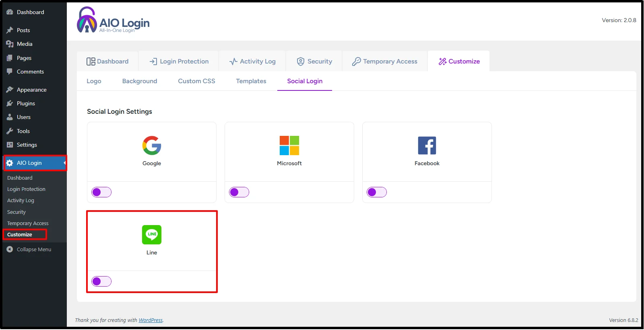Viewport: 644px width, 330px height.
Task: Click the Collapse Menu arrow icon
Action: point(10,249)
